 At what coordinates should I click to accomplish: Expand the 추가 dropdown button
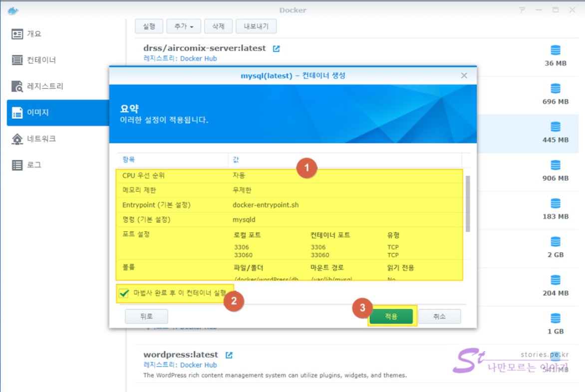[x=184, y=26]
